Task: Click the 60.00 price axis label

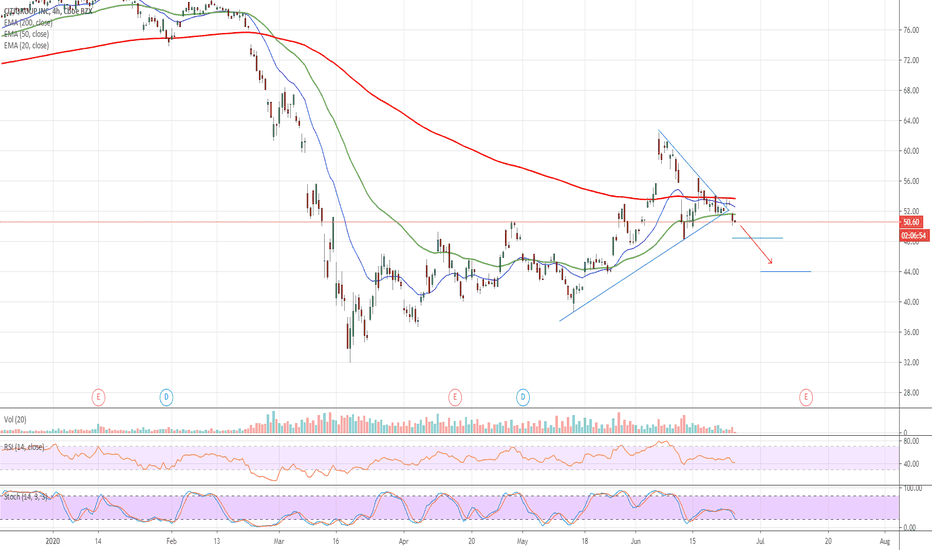Action: [911, 151]
